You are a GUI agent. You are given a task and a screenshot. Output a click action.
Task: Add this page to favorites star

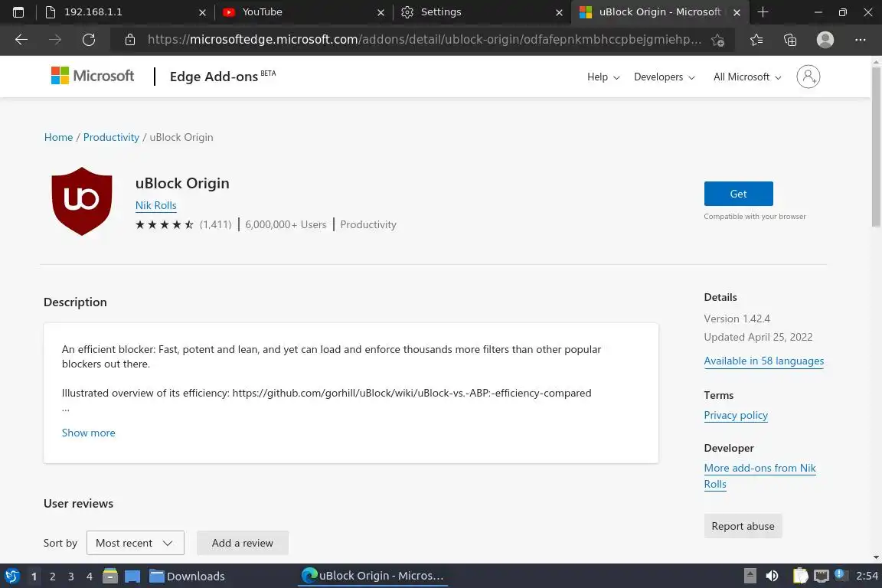717,40
